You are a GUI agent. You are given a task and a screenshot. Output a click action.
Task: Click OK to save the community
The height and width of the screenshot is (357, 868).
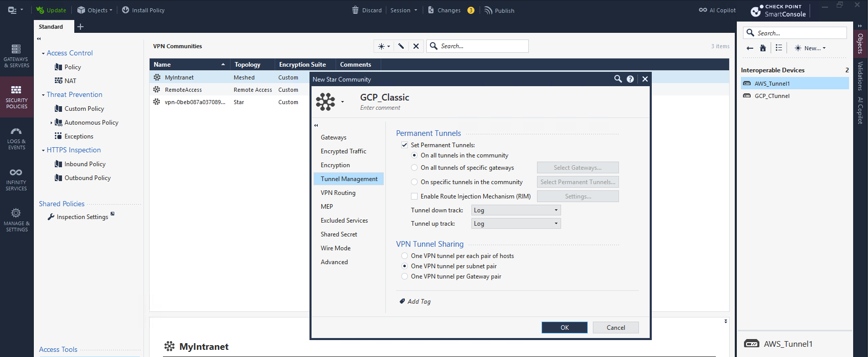tap(564, 328)
